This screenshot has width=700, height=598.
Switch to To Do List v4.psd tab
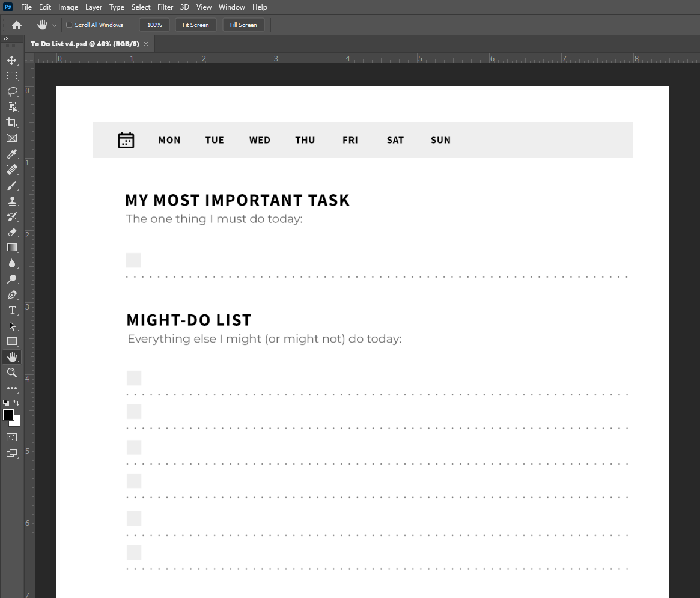point(85,44)
